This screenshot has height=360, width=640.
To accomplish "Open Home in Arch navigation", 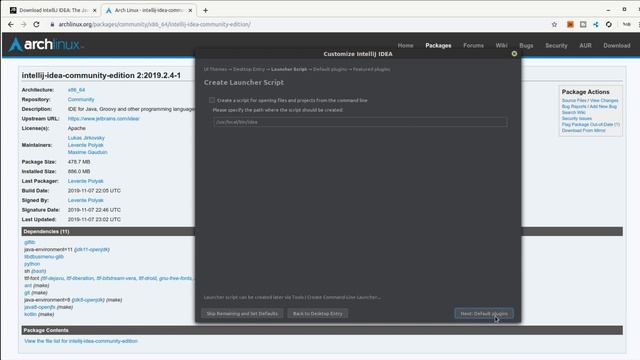I will [405, 45].
